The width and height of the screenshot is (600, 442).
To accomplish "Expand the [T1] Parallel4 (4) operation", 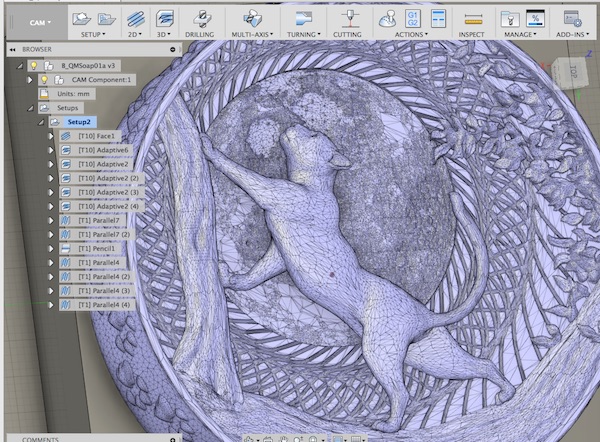I will pos(51,305).
